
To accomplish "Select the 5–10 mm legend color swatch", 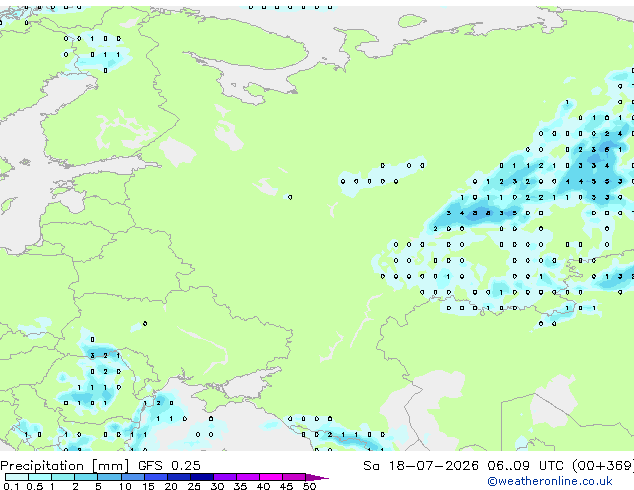I will pyautogui.click(x=109, y=477).
